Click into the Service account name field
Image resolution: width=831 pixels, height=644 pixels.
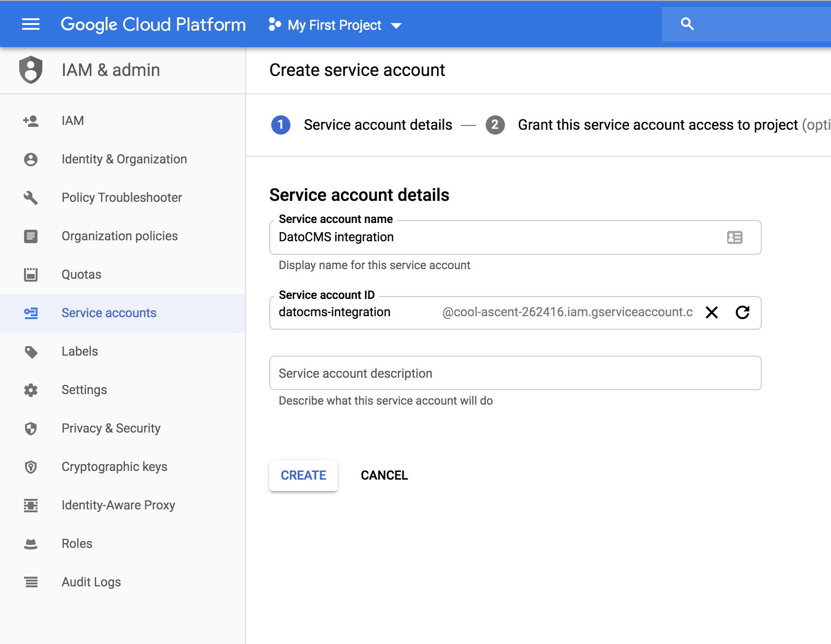coord(495,237)
